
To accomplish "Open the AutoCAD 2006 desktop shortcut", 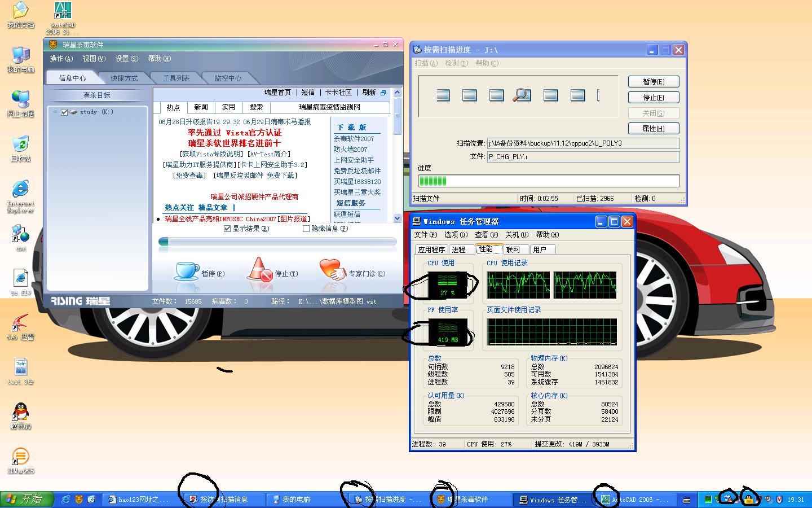I will (63, 12).
